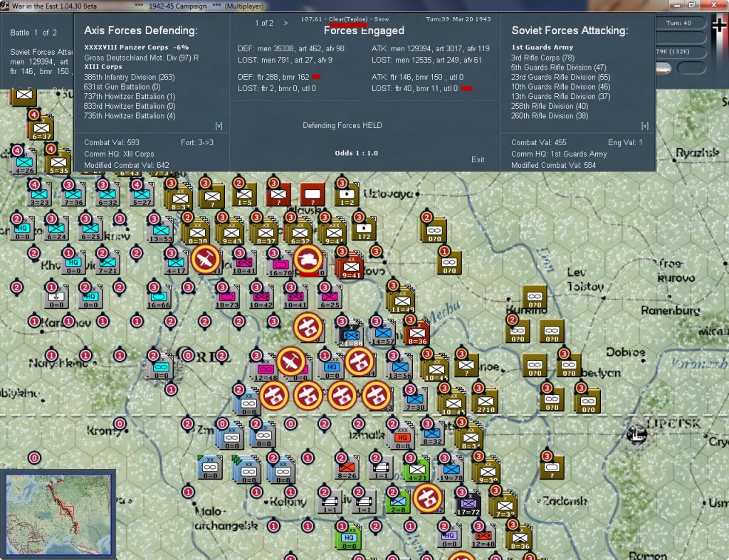
Task: Click "3rd Rifle Corps (78)"
Action: point(542,58)
